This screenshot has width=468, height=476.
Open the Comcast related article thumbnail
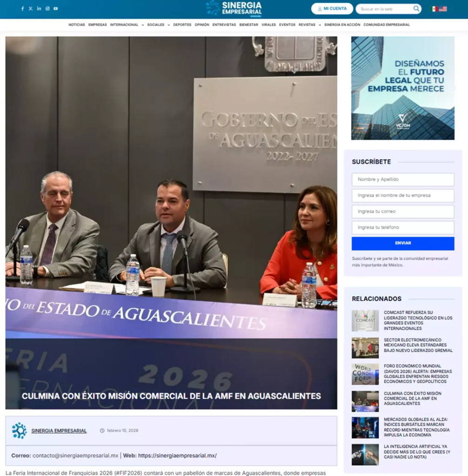365,321
